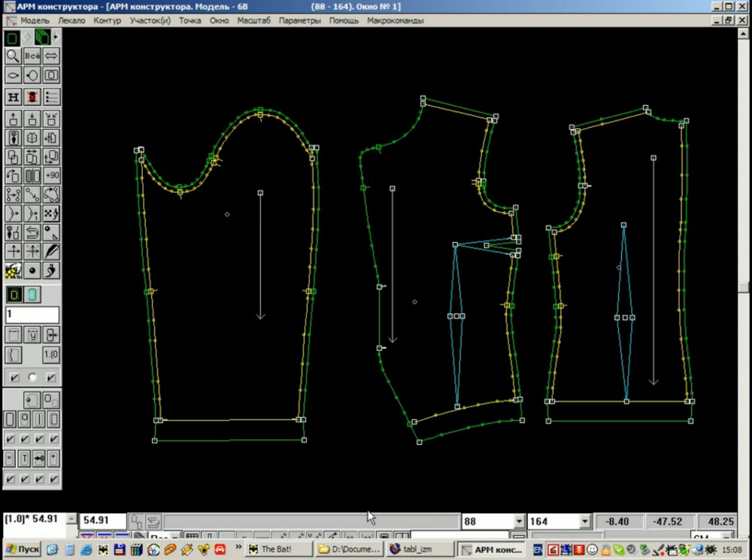
Task: Select the bold H tool icon
Action: [13, 97]
